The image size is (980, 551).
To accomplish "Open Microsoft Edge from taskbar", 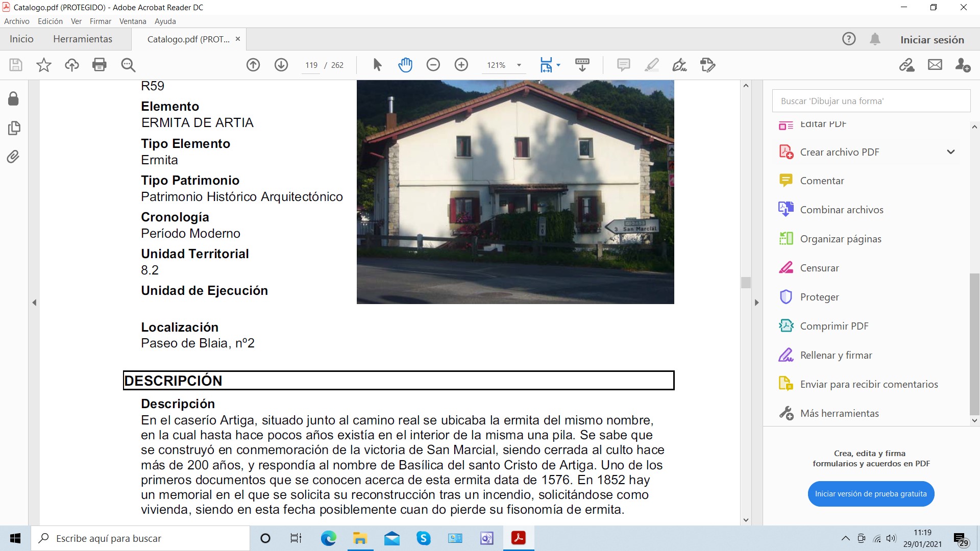I will coord(329,538).
